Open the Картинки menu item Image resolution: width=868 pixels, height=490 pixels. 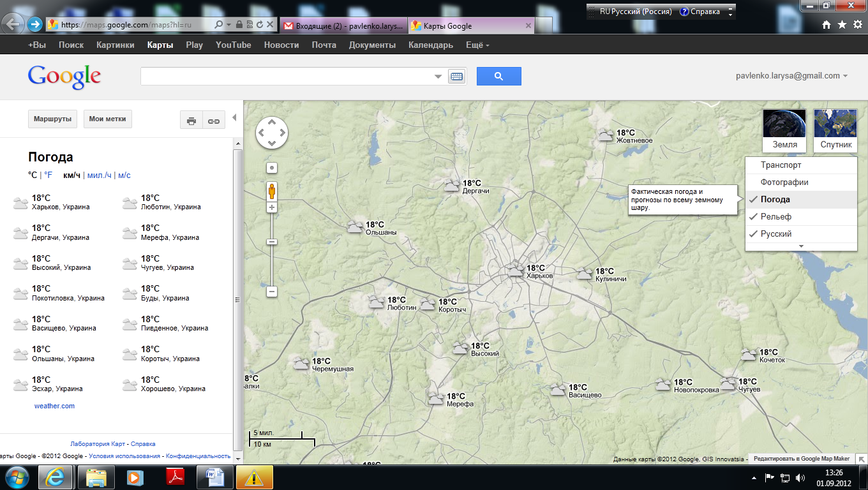[116, 45]
